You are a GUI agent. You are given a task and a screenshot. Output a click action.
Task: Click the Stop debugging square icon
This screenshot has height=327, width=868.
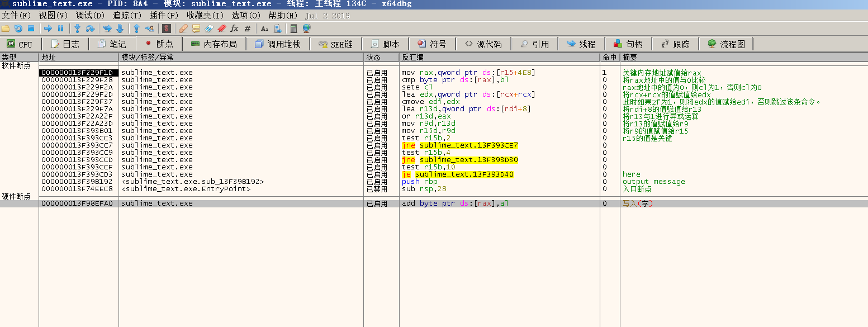tap(31, 28)
